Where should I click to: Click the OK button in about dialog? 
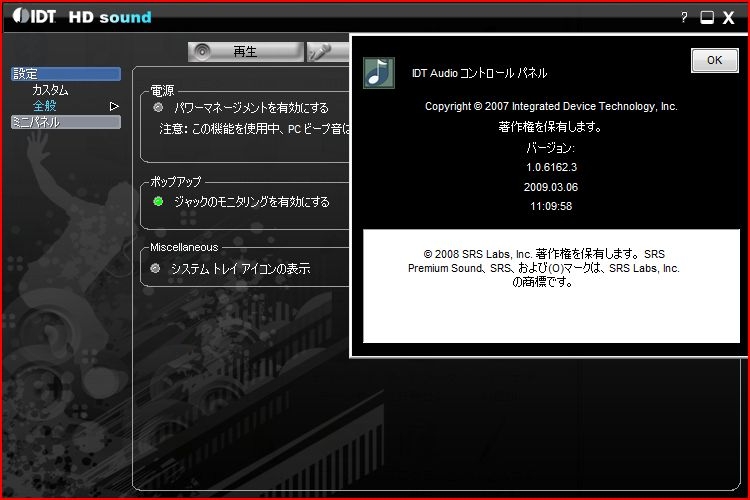click(x=714, y=60)
